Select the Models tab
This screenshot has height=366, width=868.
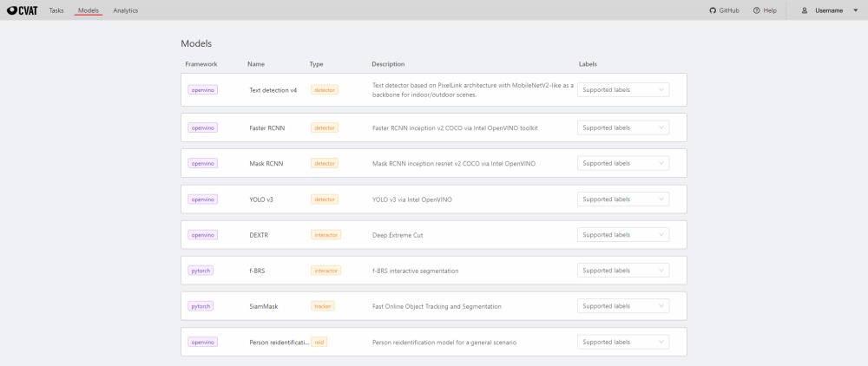tap(88, 10)
